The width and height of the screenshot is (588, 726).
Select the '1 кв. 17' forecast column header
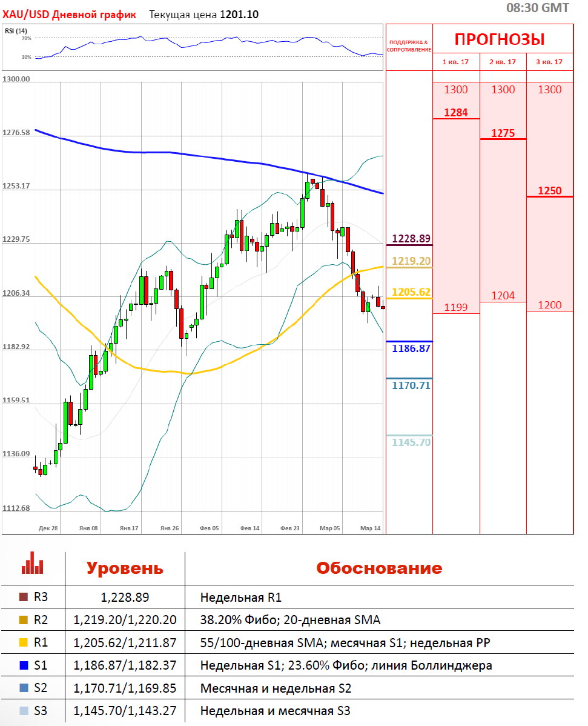[x=455, y=62]
